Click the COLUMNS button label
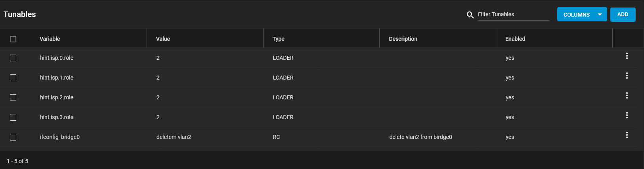The image size is (644, 169). click(x=576, y=15)
